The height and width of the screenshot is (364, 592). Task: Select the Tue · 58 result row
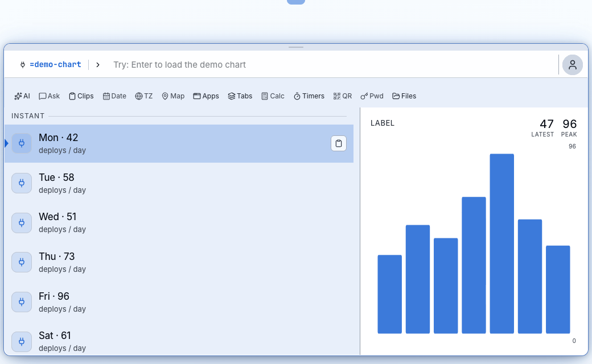pos(179,183)
